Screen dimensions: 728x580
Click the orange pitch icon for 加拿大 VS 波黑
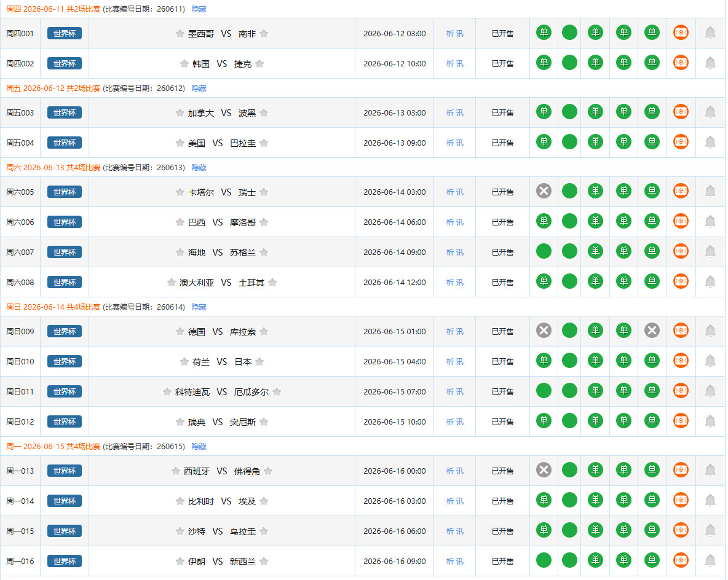tap(681, 112)
